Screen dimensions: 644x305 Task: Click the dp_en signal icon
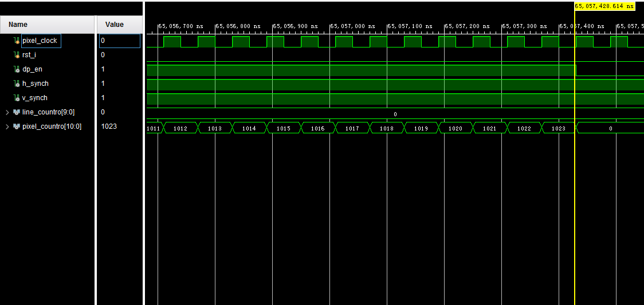17,69
